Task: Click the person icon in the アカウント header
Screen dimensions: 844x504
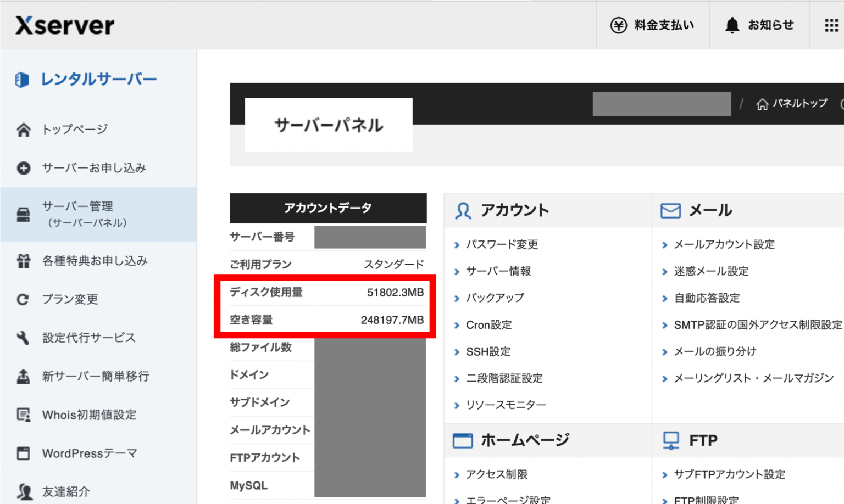Action: (x=463, y=210)
